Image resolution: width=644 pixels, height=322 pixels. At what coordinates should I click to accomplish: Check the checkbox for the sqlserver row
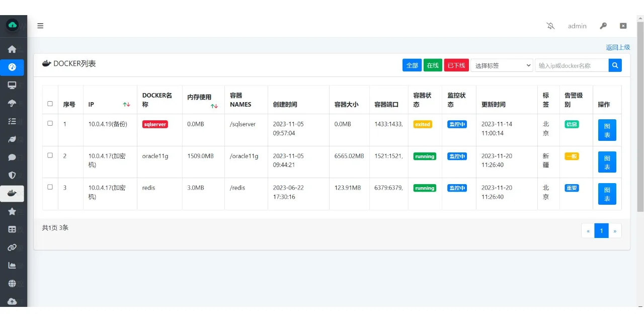coord(50,124)
